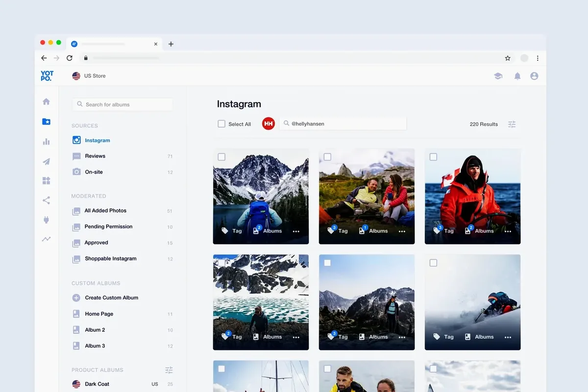Open the notifications bell
The height and width of the screenshot is (392, 588).
[517, 76]
